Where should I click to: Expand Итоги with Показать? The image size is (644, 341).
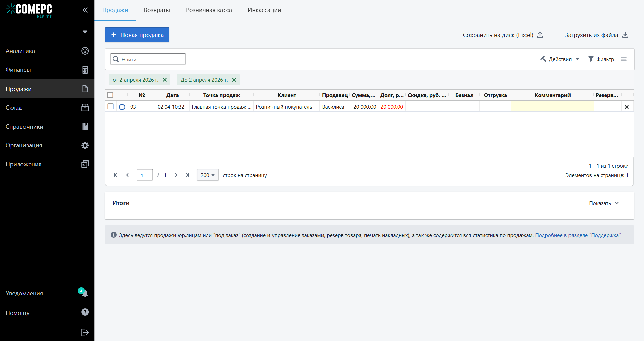[x=603, y=203]
